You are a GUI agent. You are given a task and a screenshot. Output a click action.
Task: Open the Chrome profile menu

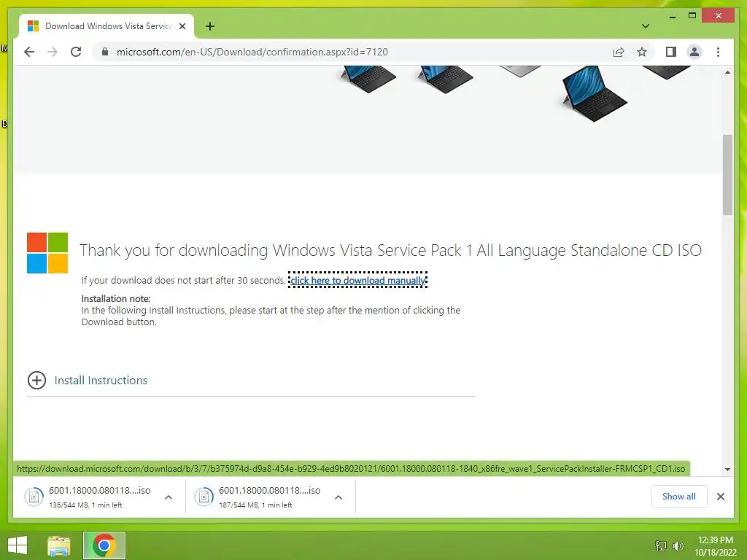(x=694, y=52)
